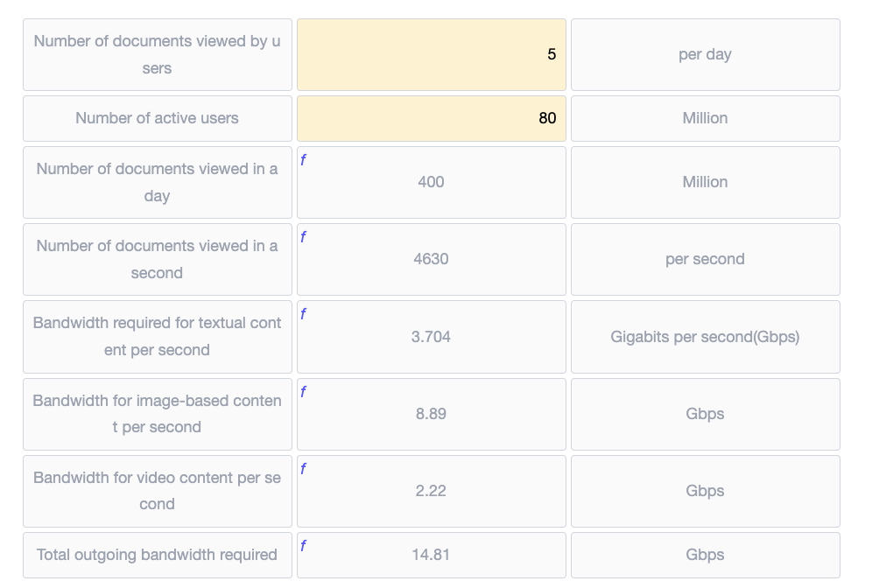Select the "Number of documents viewed in a day" label
This screenshot has height=588, width=872.
click(158, 182)
